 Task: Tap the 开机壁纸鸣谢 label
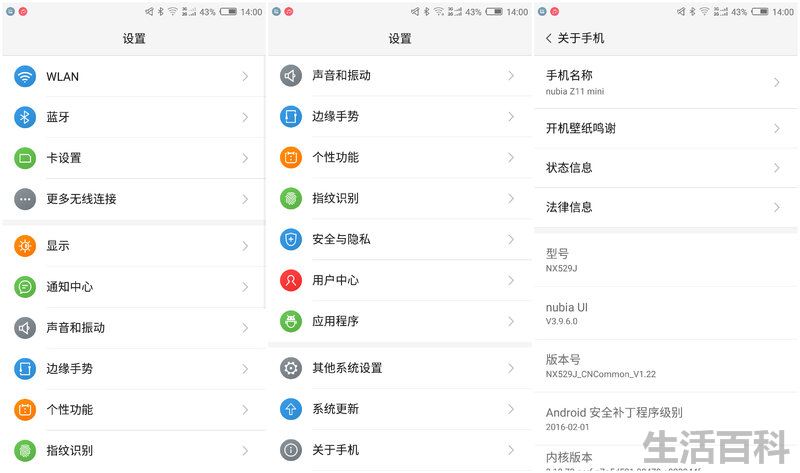pos(581,128)
